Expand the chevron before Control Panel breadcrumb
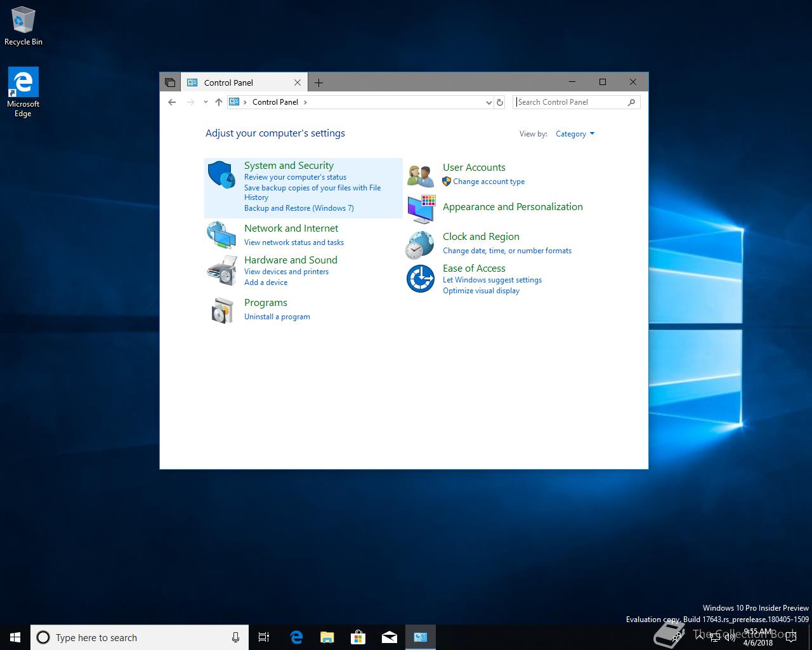This screenshot has width=812, height=650. [x=246, y=102]
